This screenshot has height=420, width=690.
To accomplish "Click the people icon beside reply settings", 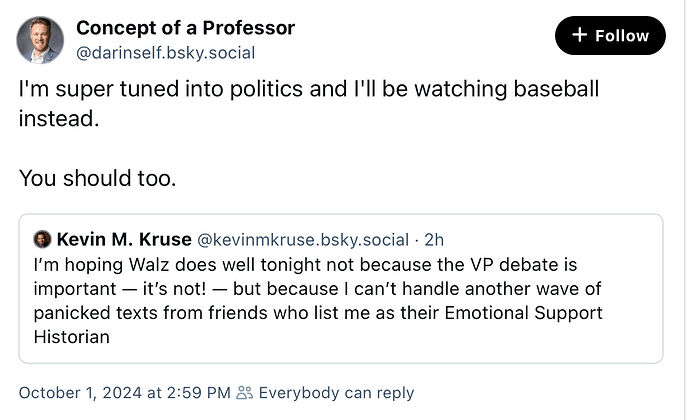I will coord(244,393).
